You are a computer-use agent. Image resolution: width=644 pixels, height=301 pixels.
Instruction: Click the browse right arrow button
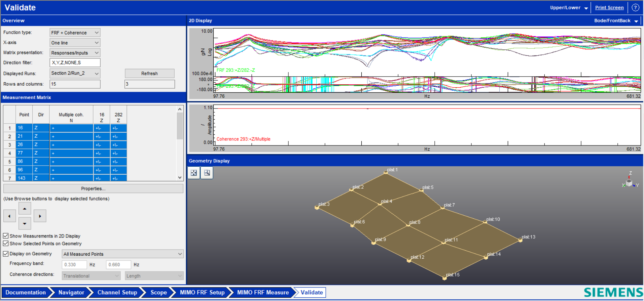click(40, 216)
